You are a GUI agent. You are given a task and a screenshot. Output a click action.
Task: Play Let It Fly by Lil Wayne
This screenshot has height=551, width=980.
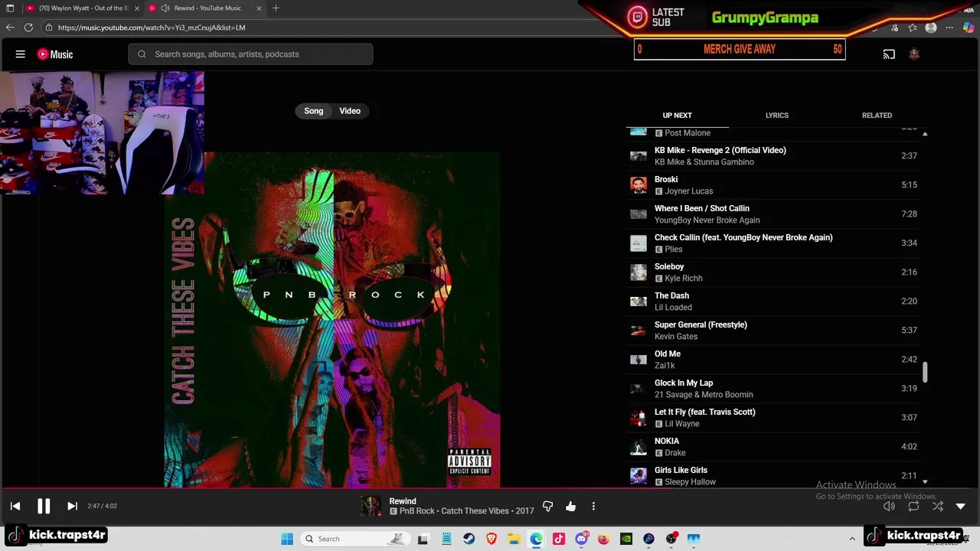[773, 418]
